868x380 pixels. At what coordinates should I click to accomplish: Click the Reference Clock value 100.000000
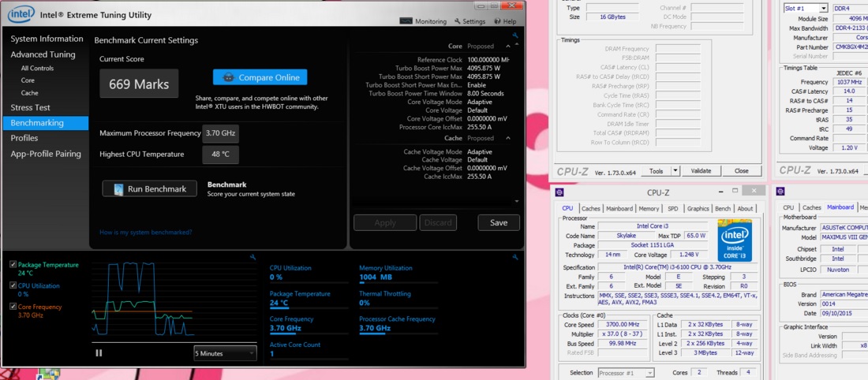(488, 60)
